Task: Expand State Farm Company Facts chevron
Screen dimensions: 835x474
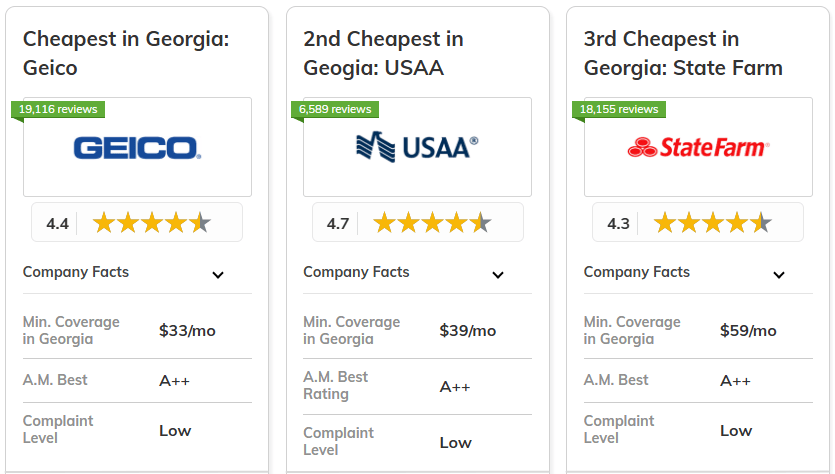Action: point(779,275)
